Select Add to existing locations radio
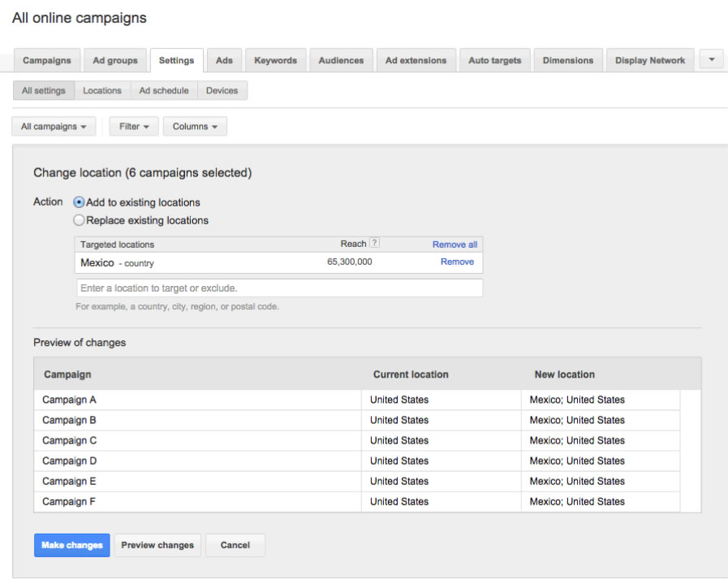This screenshot has height=584, width=728. click(79, 202)
